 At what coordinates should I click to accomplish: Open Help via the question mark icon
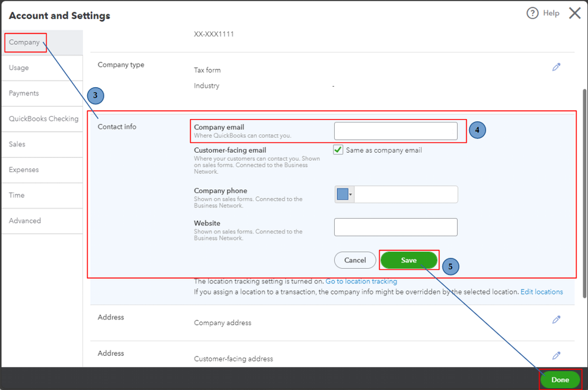pos(532,13)
